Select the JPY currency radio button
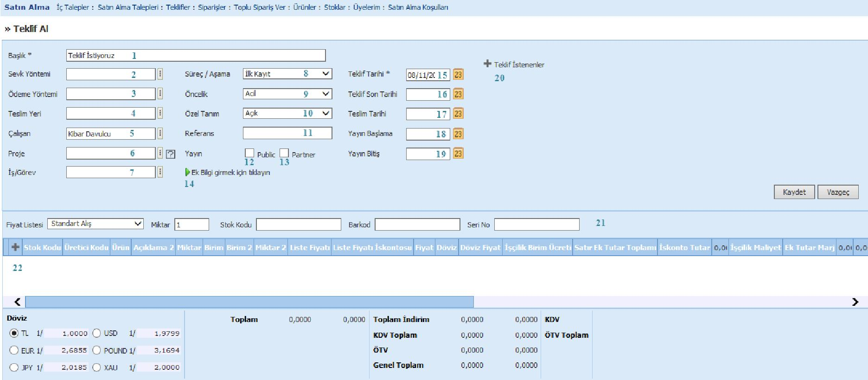Screen dimensions: 868x380 tap(14, 367)
